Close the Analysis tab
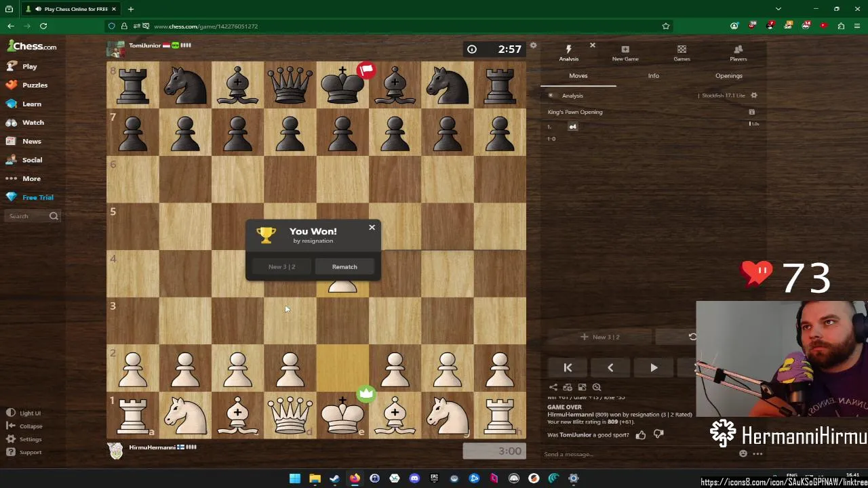868x488 pixels. [x=592, y=46]
